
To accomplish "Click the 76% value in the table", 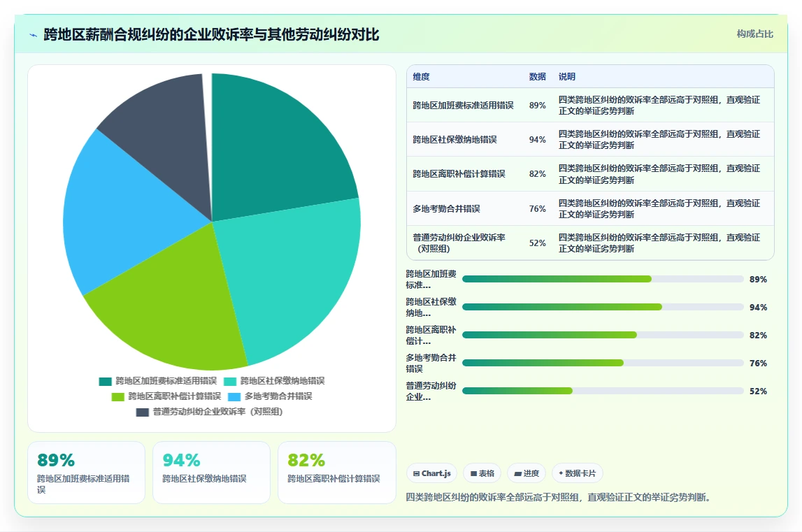I will (x=537, y=209).
